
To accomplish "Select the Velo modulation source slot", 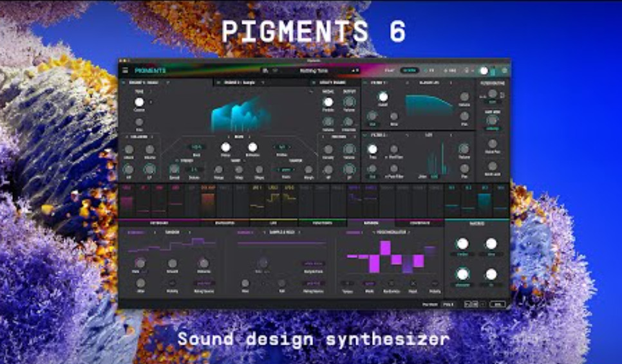I will (127, 201).
